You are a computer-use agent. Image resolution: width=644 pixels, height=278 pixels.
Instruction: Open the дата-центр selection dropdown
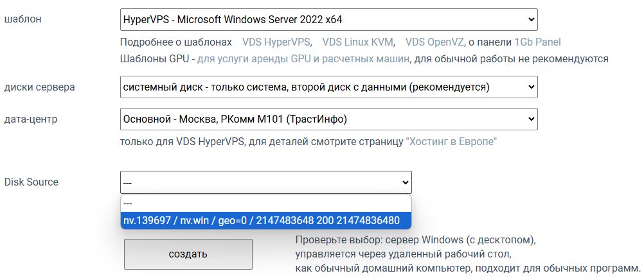click(x=328, y=119)
